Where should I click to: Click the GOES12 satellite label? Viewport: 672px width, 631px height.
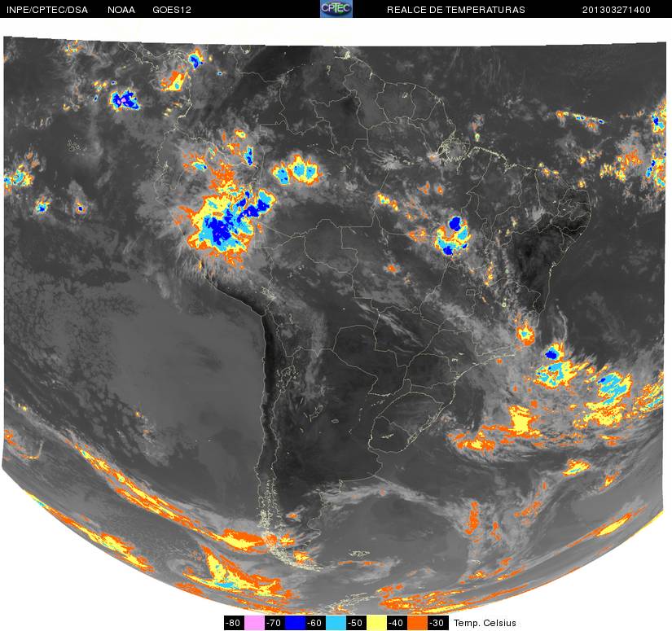172,10
